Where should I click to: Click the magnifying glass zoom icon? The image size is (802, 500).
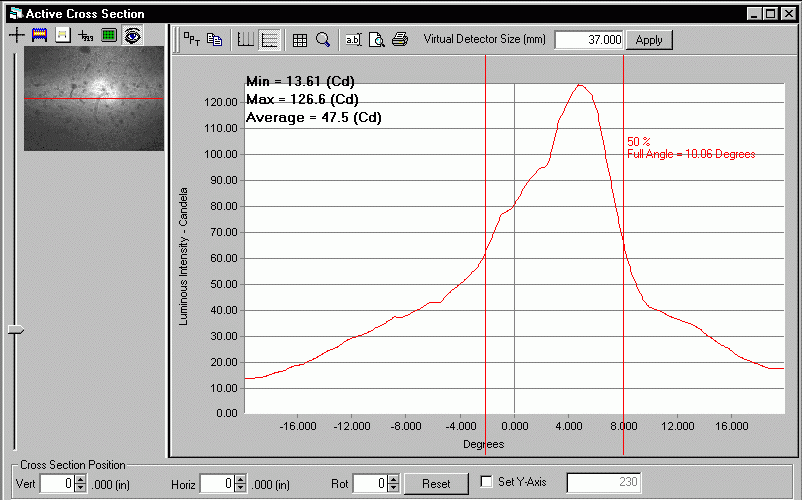pos(323,39)
